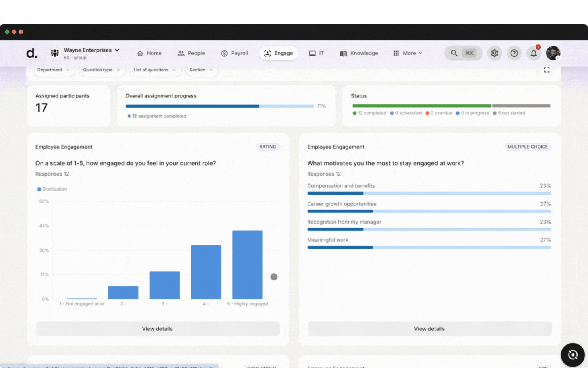Expand the List of questions filter
Screen dimensions: 588x392
pyautogui.click(x=155, y=70)
